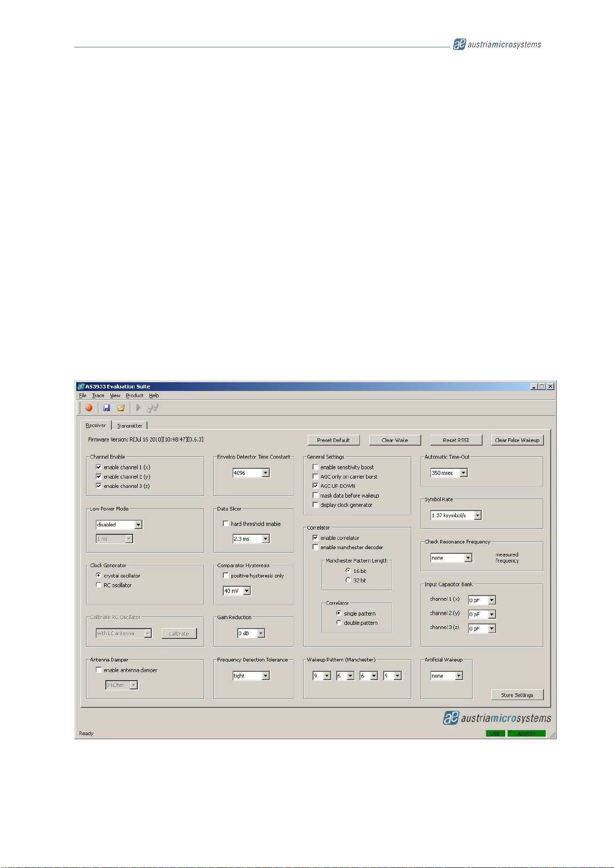Open the Data Slicer 2.3 ms dropdown
Image resolution: width=614 pixels, height=868 pixels.
coord(251,539)
